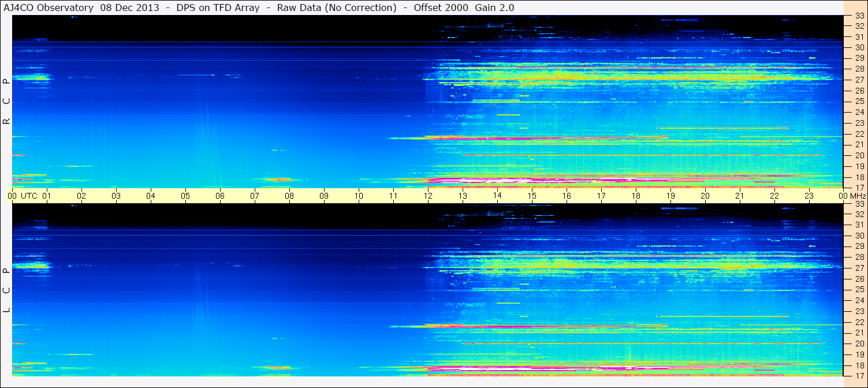868x388 pixels.
Task: Click the 21 hour tick on UTC axis
Action: [x=740, y=196]
